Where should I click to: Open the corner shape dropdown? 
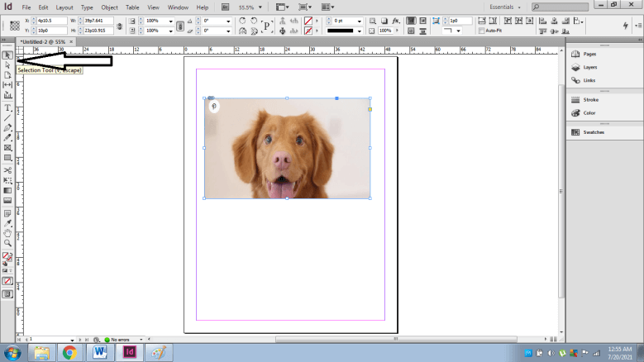click(x=458, y=31)
